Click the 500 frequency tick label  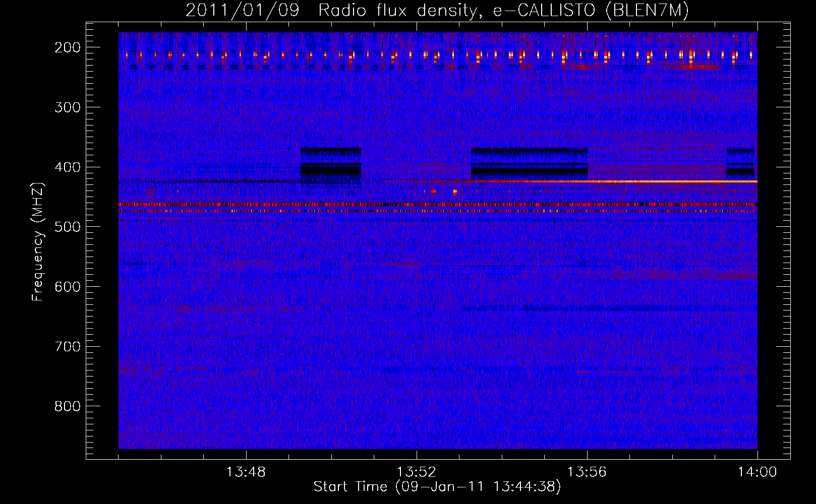[68, 227]
